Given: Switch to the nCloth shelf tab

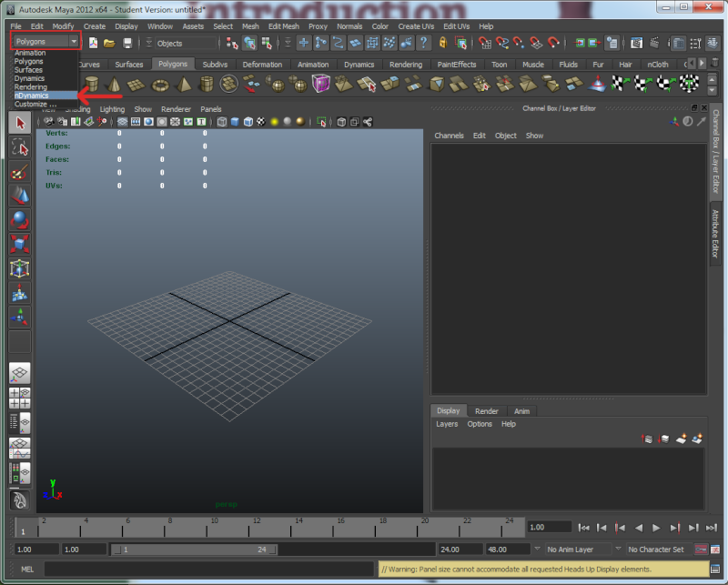Looking at the screenshot, I should (x=658, y=65).
